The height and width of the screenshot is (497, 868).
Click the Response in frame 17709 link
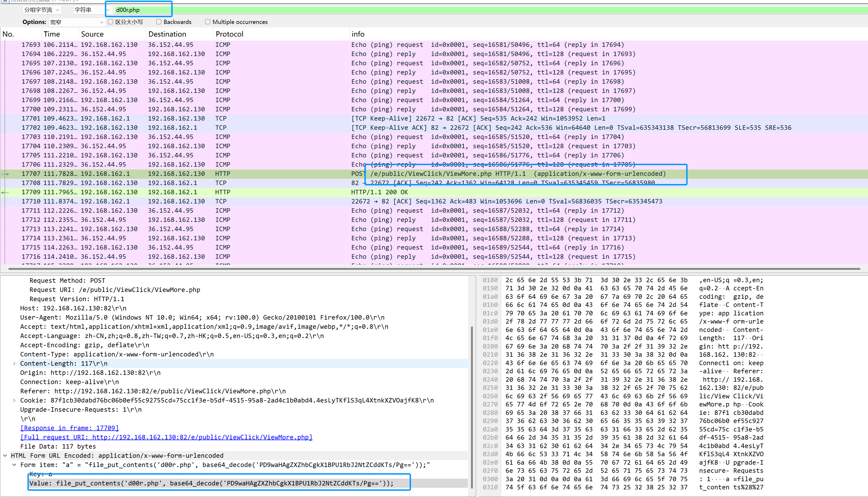point(70,428)
